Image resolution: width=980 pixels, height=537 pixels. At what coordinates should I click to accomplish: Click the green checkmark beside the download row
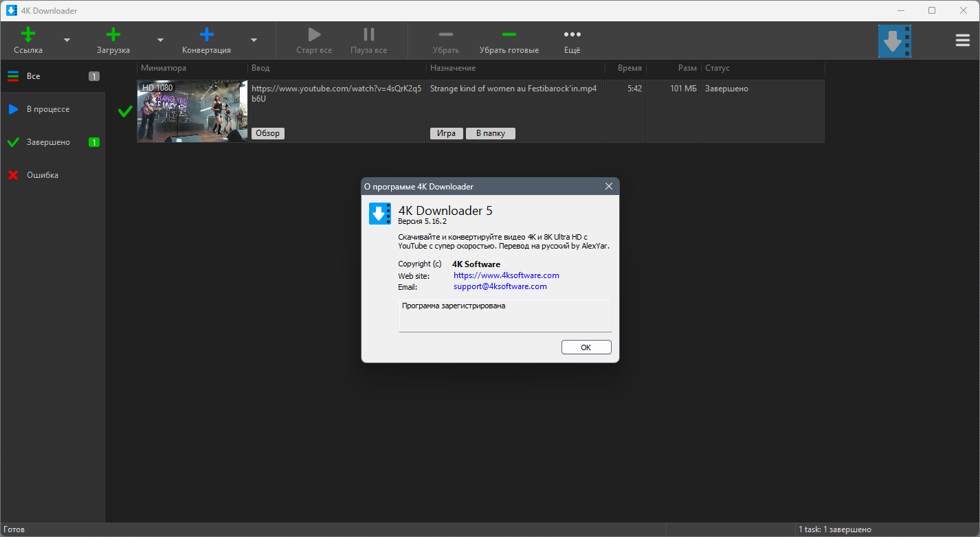125,111
